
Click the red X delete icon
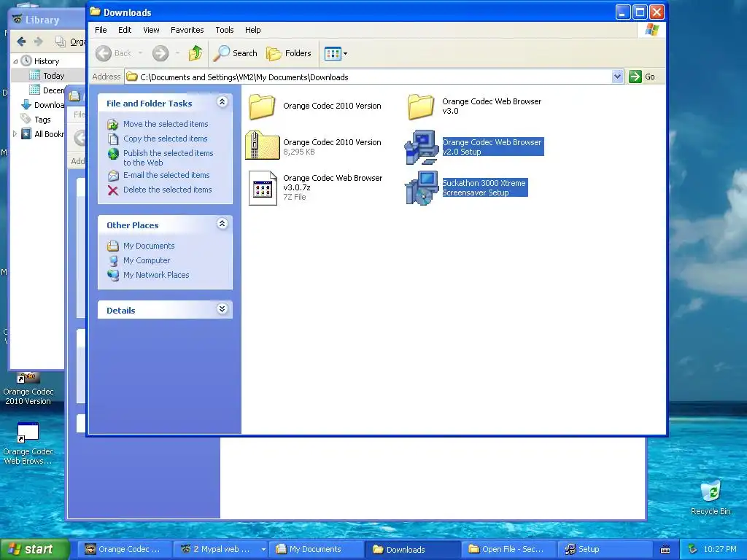tap(113, 190)
